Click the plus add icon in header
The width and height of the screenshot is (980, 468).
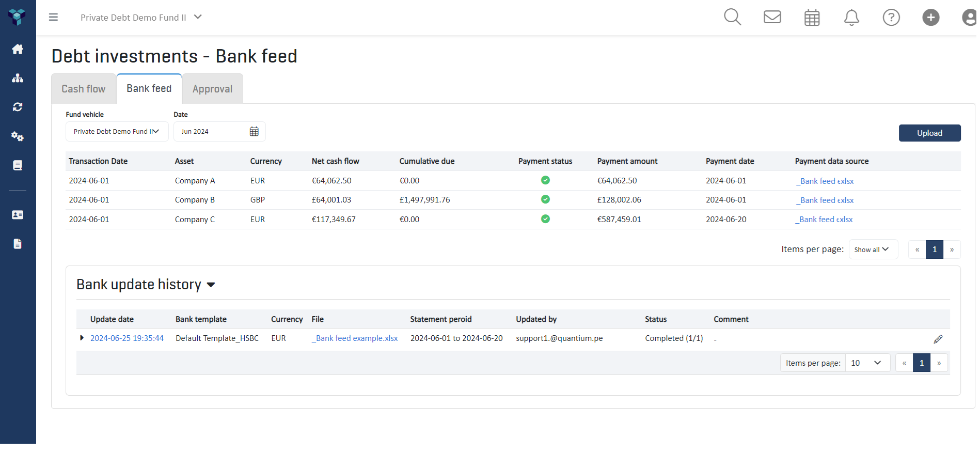coord(931,18)
